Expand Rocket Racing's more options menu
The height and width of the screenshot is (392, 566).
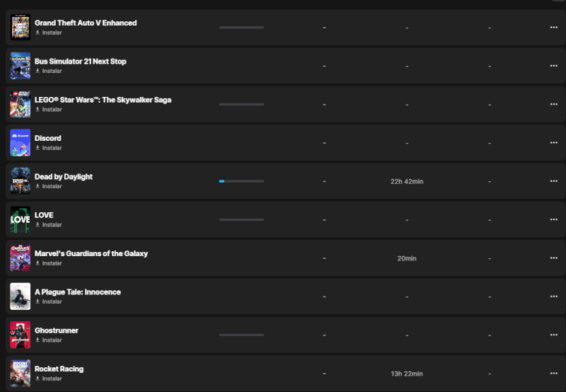point(553,374)
